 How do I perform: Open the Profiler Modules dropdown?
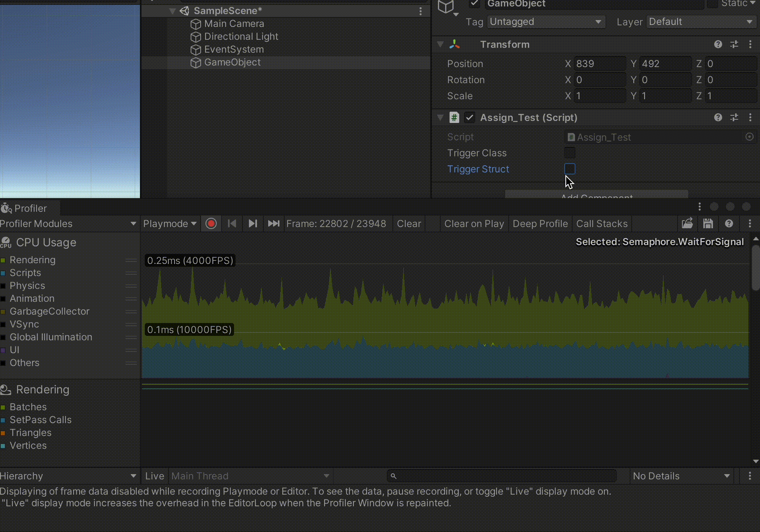coord(69,223)
